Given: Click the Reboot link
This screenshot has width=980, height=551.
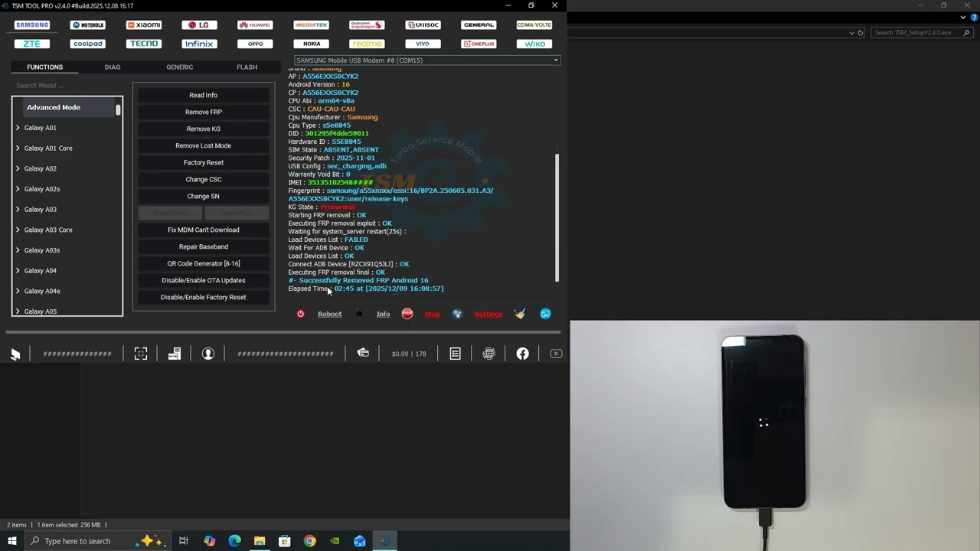Looking at the screenshot, I should coord(330,314).
